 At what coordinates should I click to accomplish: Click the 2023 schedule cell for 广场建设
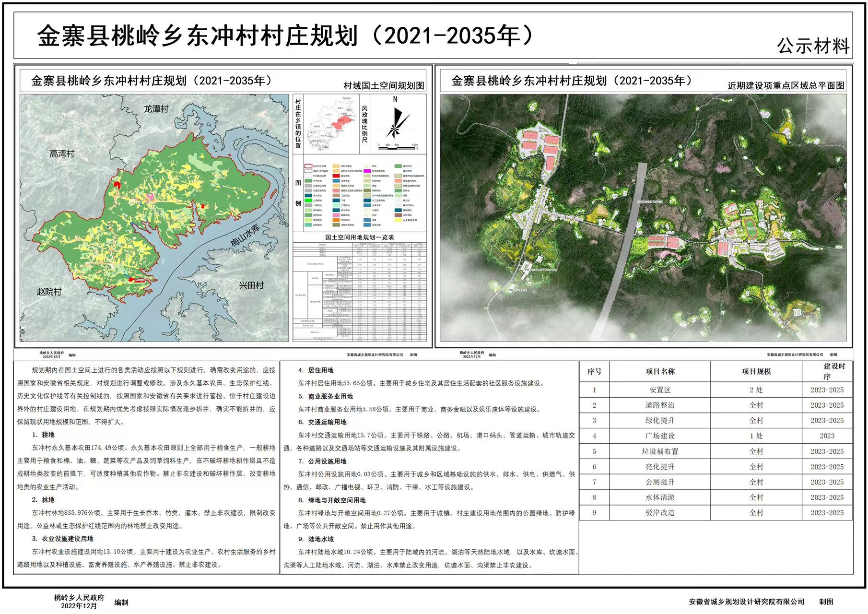click(x=827, y=436)
